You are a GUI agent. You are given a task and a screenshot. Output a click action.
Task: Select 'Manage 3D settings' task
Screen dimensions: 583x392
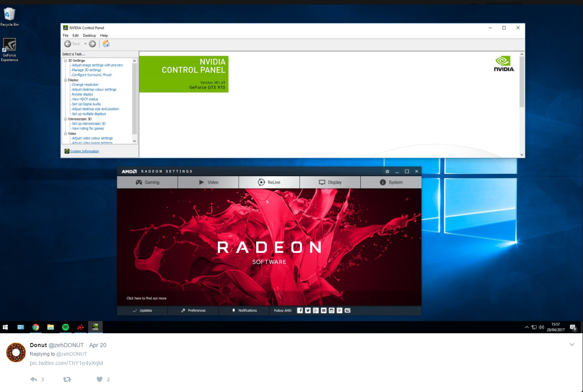click(86, 70)
